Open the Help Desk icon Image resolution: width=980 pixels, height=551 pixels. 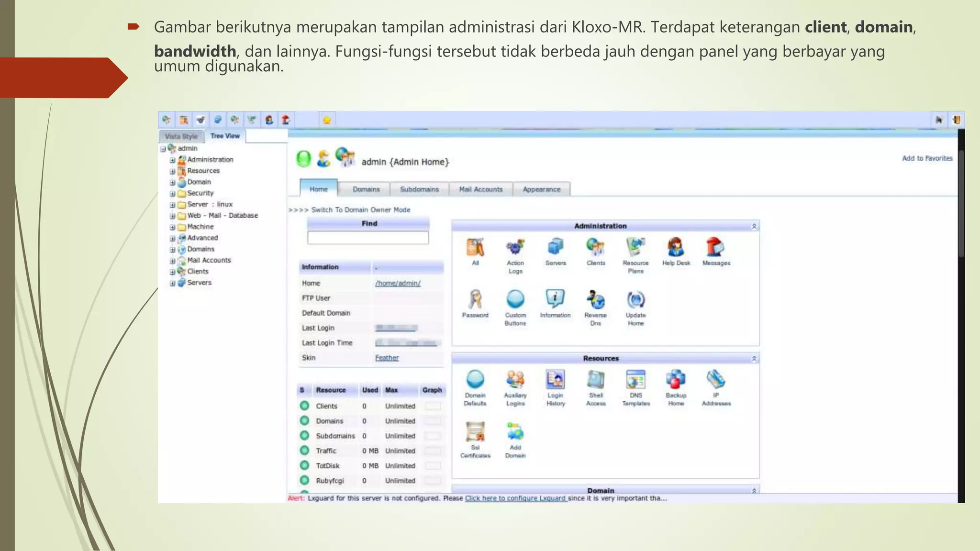pyautogui.click(x=676, y=247)
